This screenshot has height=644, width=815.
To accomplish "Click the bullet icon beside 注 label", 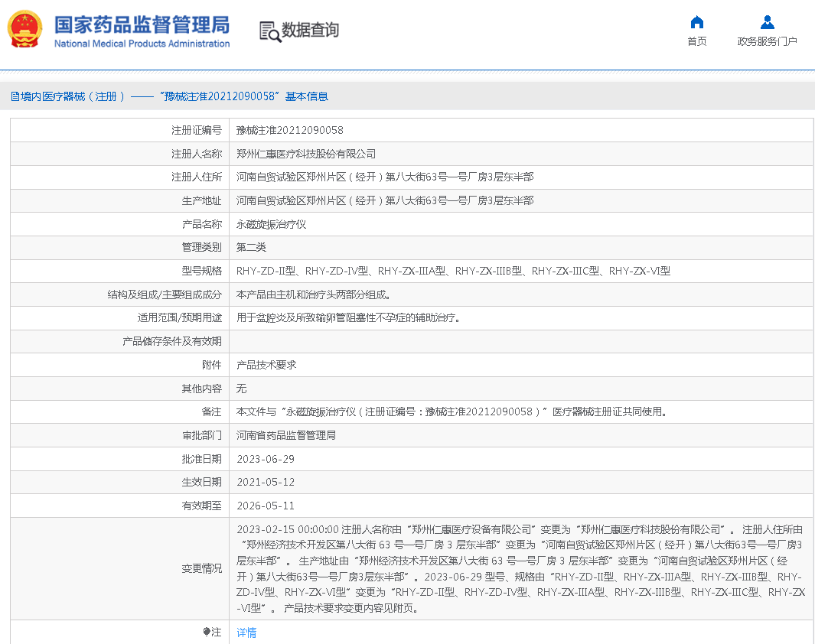I will pos(207,632).
